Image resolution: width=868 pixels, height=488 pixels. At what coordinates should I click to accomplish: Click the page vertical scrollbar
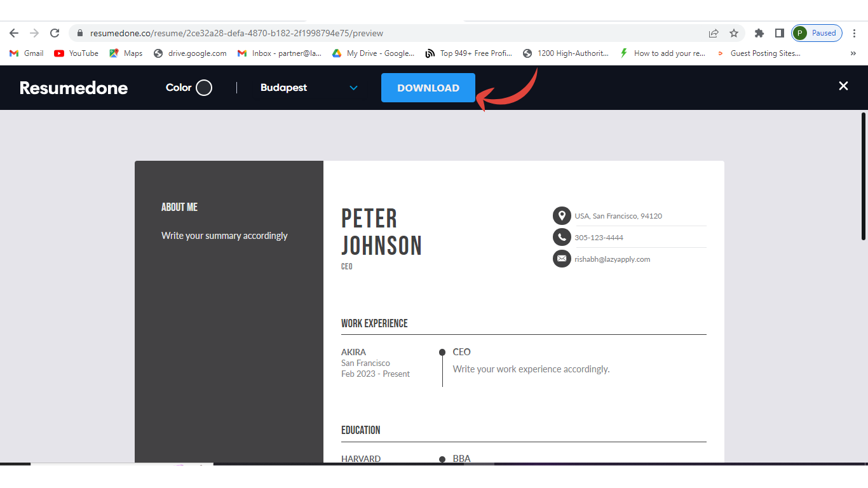pos(863,177)
